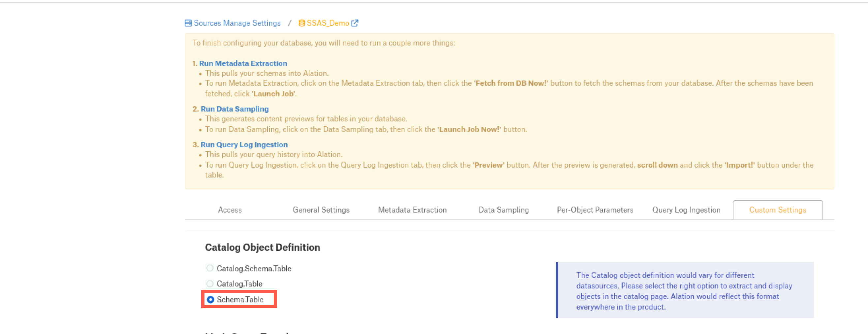868x334 pixels.
Task: Follow the Sources Manage Settings breadcrumb link
Action: pos(237,23)
